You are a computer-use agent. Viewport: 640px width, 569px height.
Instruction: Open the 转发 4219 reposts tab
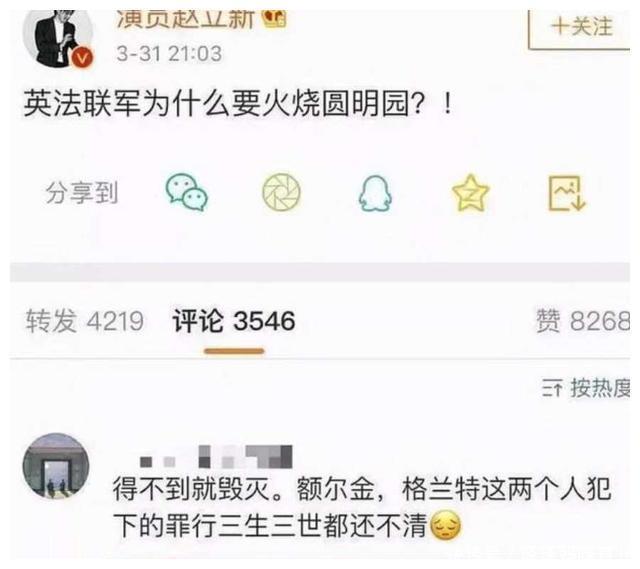(84, 321)
